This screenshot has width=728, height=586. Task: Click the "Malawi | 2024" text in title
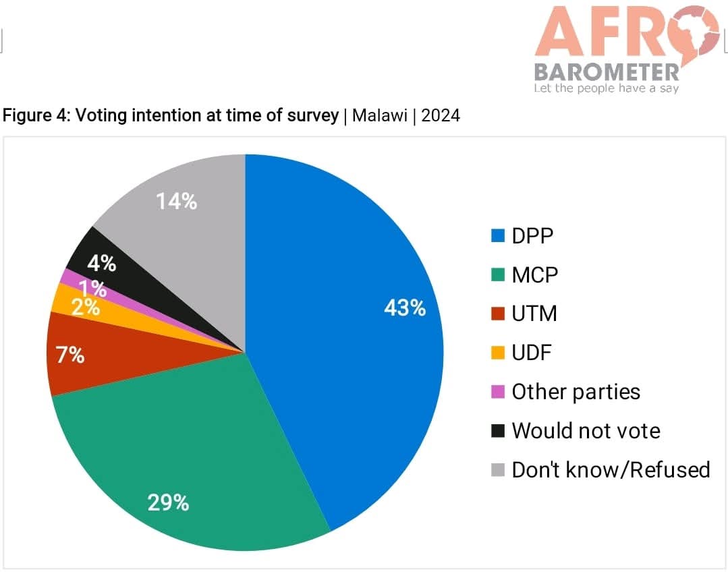tap(406, 115)
